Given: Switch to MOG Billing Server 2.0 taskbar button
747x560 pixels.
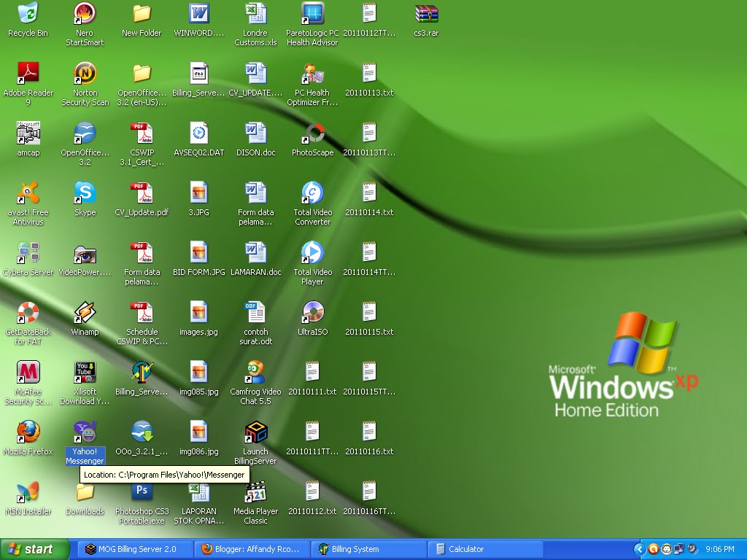Looking at the screenshot, I should click(136, 549).
